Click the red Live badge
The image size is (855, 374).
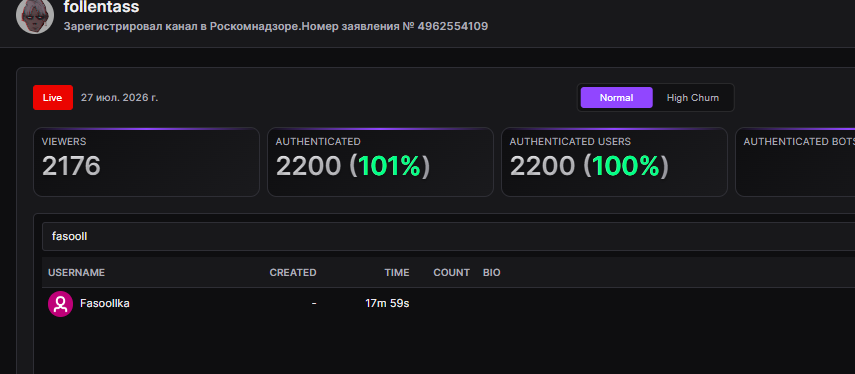point(53,98)
